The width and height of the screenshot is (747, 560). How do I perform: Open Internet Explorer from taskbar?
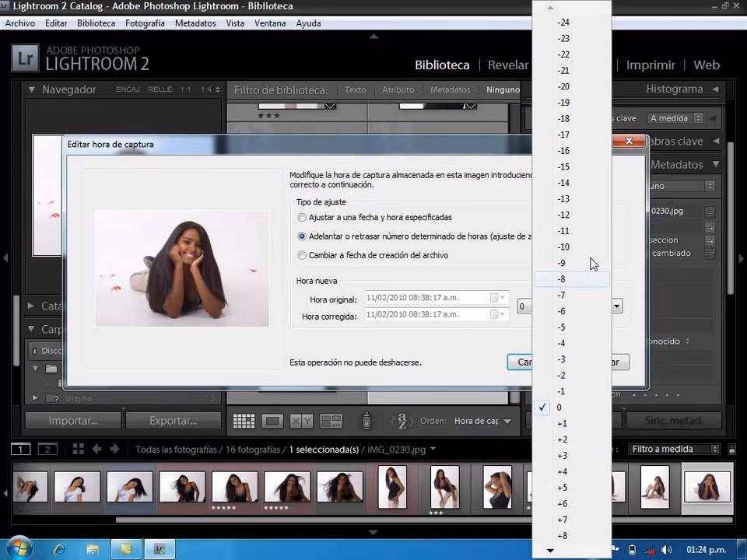pos(60,549)
